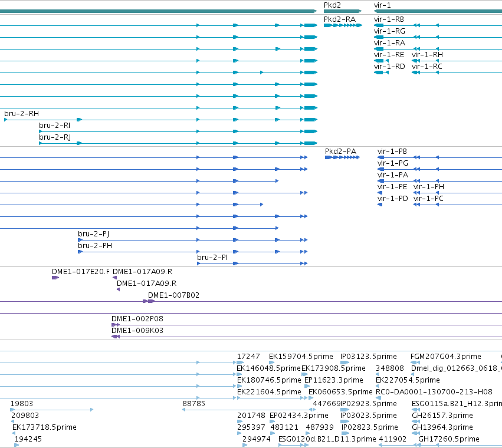502x448 pixels.
Task: Click EST label IP02923.5prime
Action: pyautogui.click(x=369, y=404)
